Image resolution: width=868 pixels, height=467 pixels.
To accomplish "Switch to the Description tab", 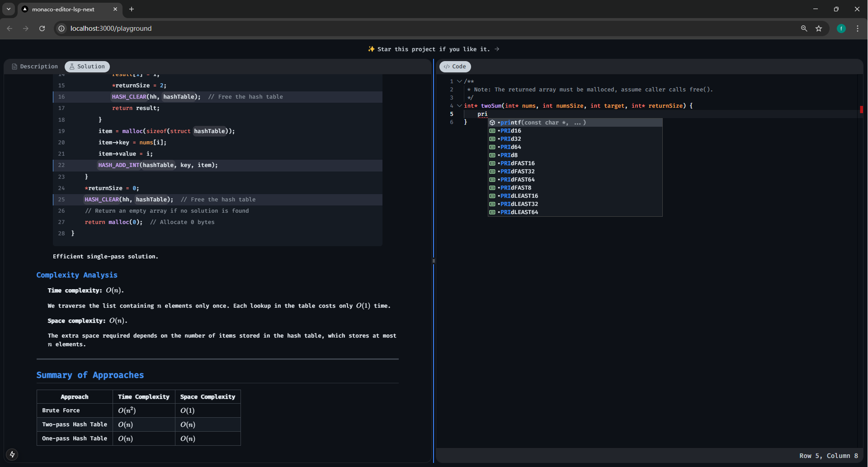I will point(35,67).
